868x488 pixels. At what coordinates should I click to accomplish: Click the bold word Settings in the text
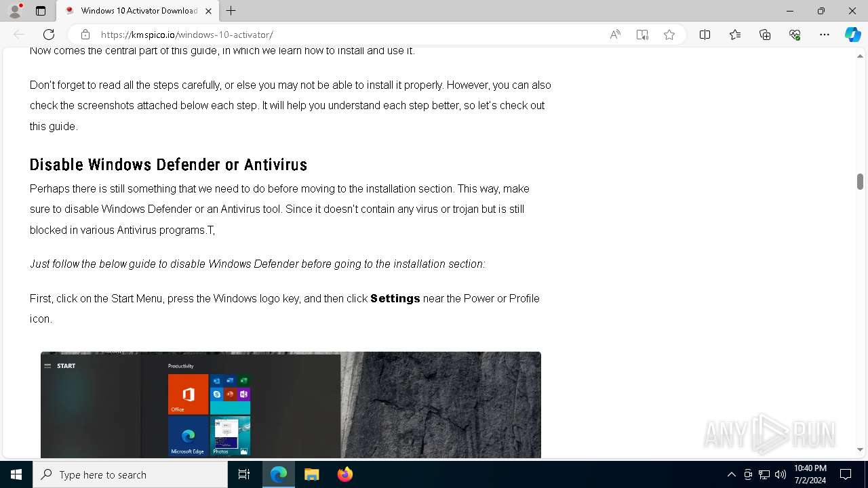[395, 298]
